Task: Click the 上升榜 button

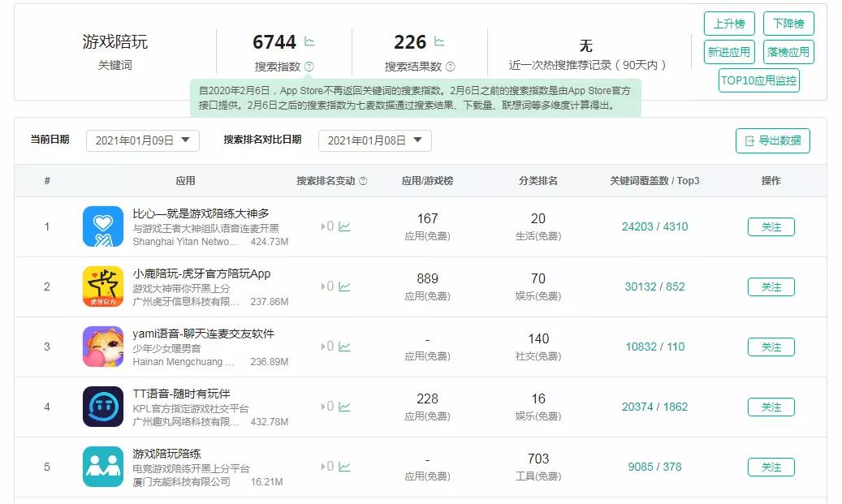Action: coord(729,24)
